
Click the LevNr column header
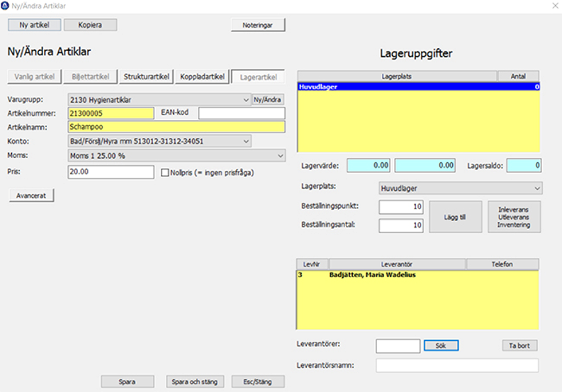point(312,264)
